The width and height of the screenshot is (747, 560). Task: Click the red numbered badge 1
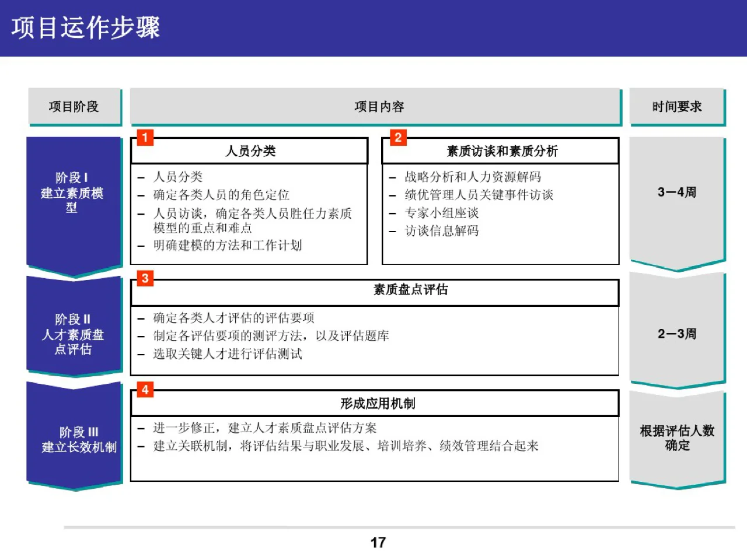coord(145,138)
